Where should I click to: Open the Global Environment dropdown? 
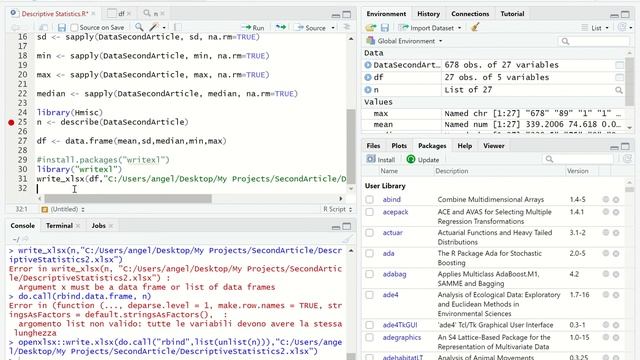pos(404,41)
